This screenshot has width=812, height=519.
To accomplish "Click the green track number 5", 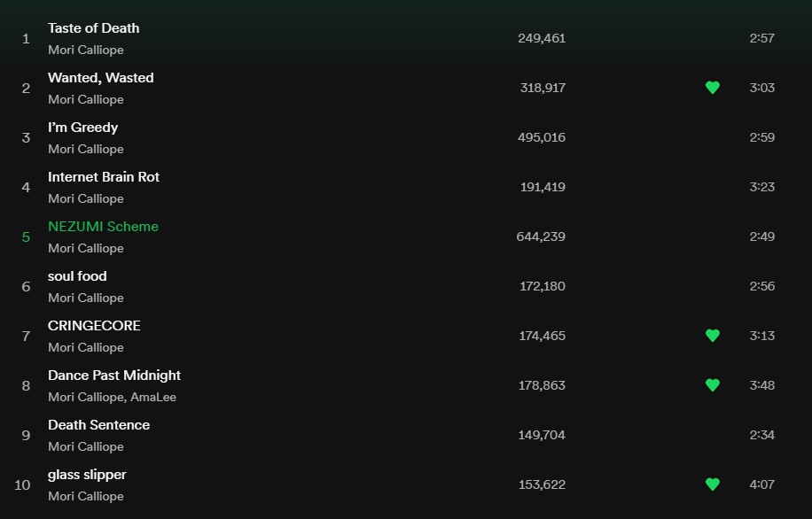I will (x=26, y=237).
